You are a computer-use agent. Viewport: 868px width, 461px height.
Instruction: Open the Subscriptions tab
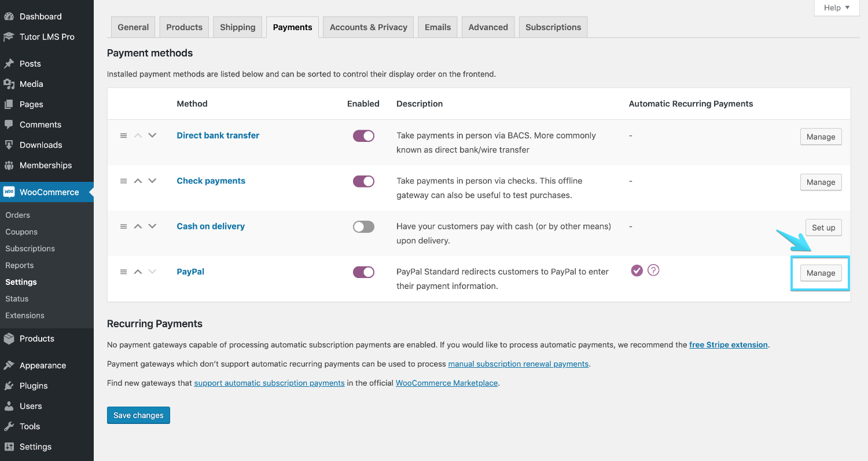point(553,27)
